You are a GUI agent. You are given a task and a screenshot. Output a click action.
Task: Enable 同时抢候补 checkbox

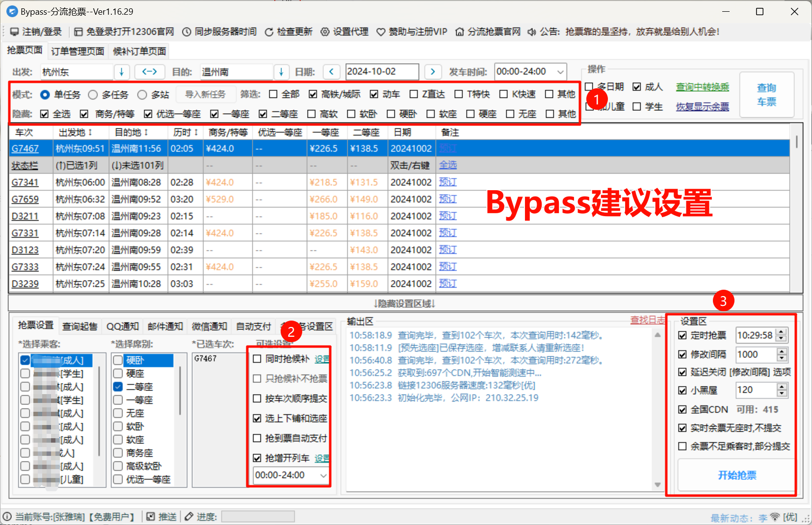coord(257,359)
